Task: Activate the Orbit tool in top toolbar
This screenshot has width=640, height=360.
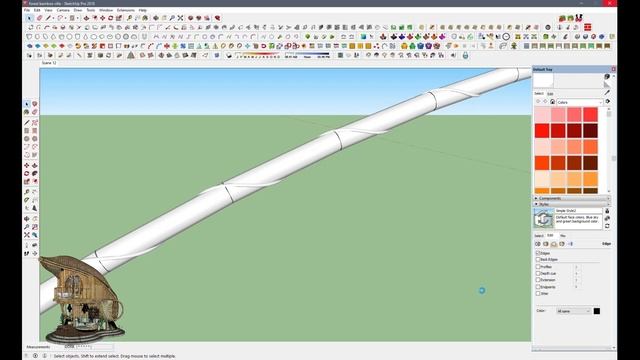Action: pos(156,18)
